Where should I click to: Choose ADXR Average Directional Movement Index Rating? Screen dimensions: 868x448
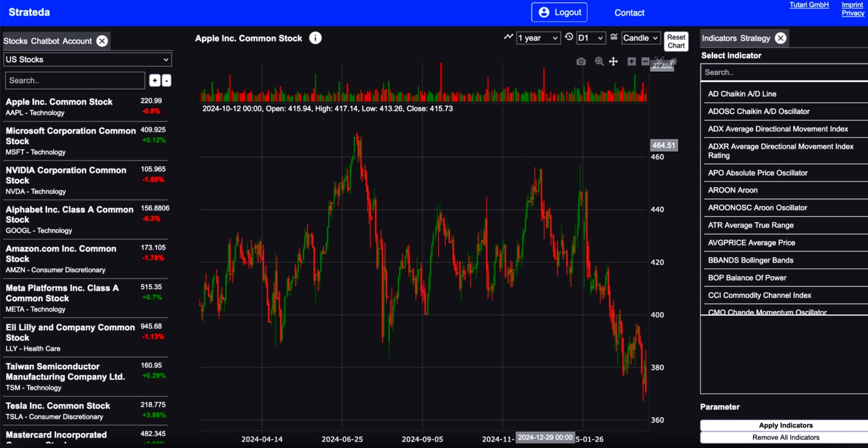coord(786,151)
